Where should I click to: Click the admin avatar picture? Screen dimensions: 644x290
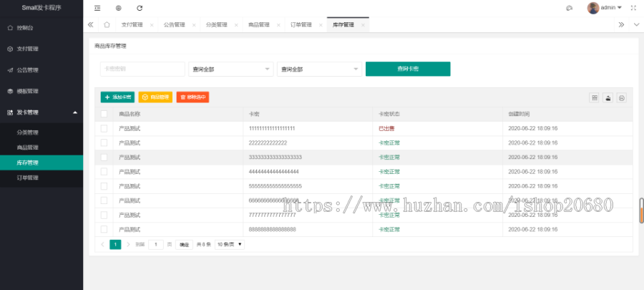pos(592,8)
